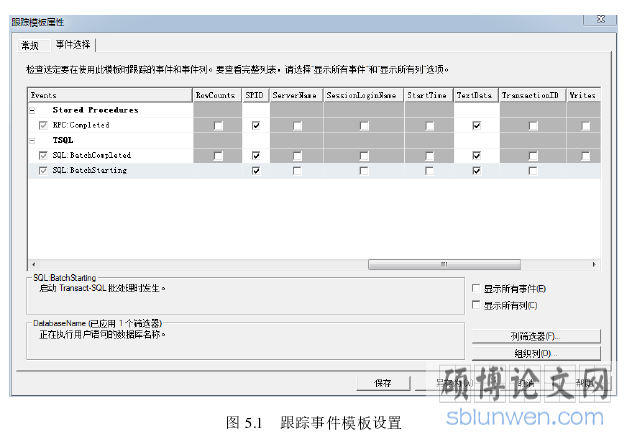Uncheck SPID for SQL:BatchStarting

coord(256,171)
